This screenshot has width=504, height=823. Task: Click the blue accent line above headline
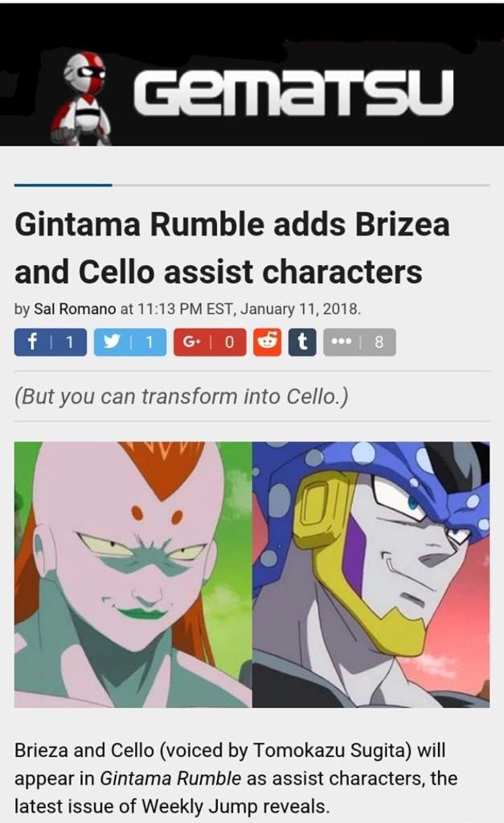click(63, 185)
